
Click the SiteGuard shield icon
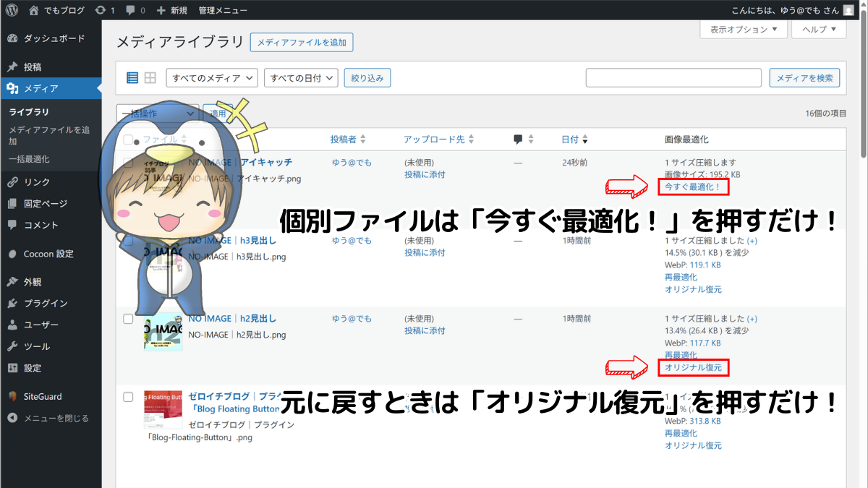click(12, 396)
